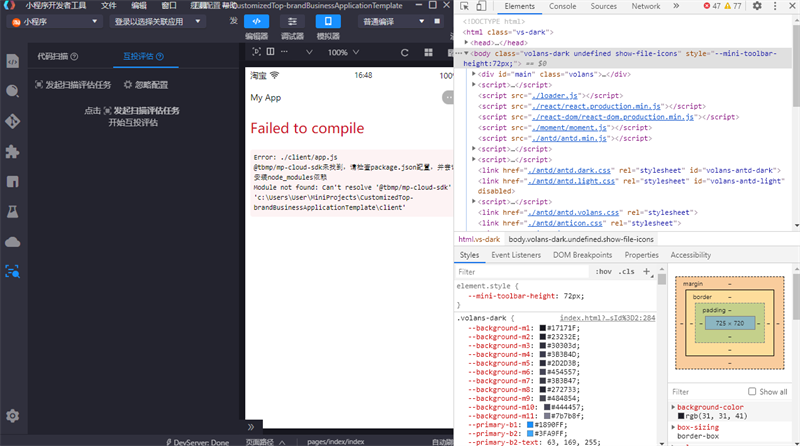The width and height of the screenshot is (800, 446).
Task: Switch to the 代码扫描 tab
Action: pyautogui.click(x=57, y=56)
